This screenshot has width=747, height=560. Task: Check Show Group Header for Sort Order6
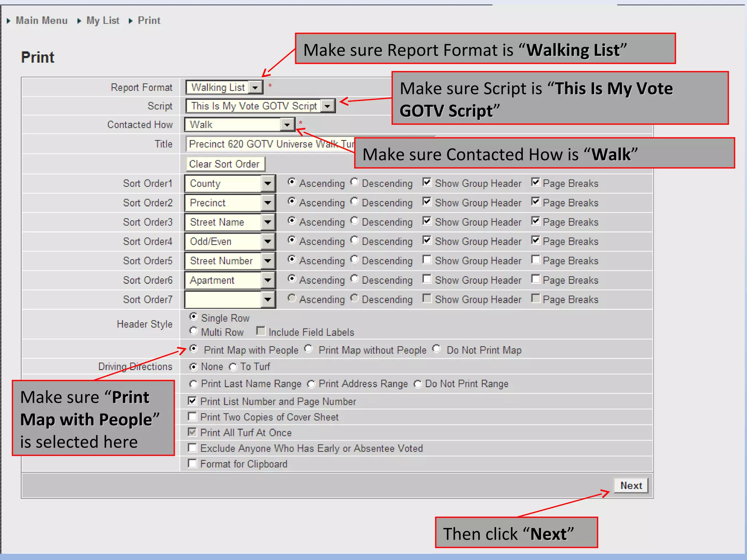click(x=427, y=279)
